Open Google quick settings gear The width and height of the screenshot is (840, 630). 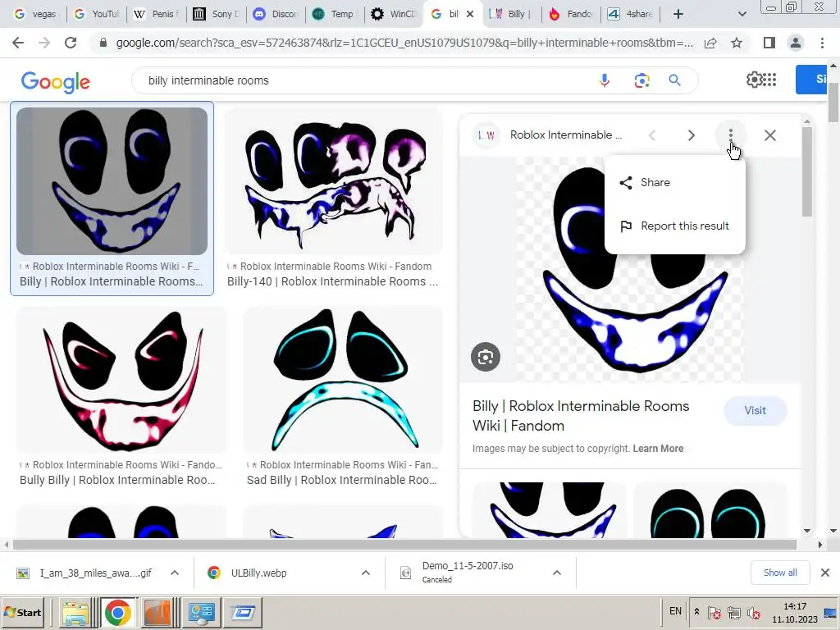(754, 80)
